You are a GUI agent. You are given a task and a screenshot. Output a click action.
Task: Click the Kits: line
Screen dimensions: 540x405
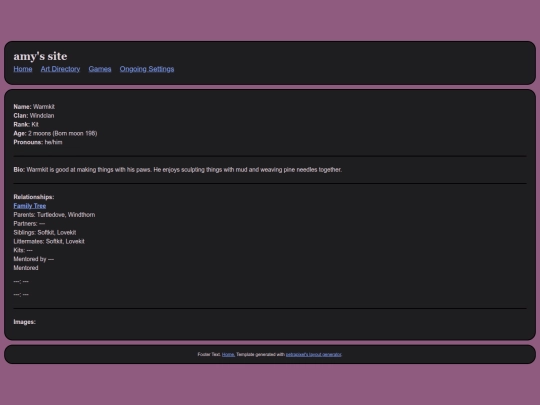click(x=23, y=250)
